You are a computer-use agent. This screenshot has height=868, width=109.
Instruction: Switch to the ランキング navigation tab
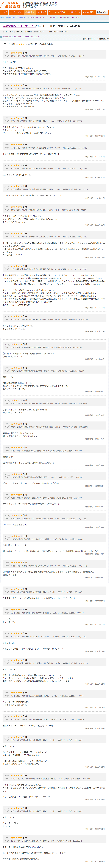click(x=41, y=12)
